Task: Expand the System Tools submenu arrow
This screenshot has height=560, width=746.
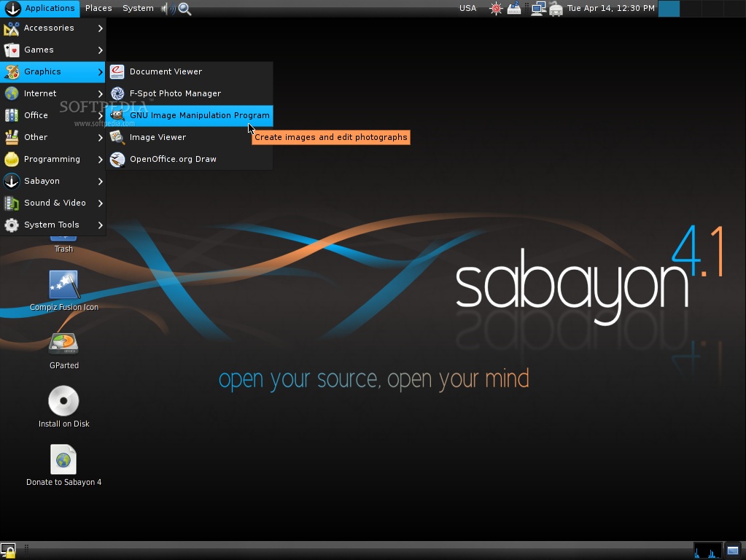Action: click(101, 225)
